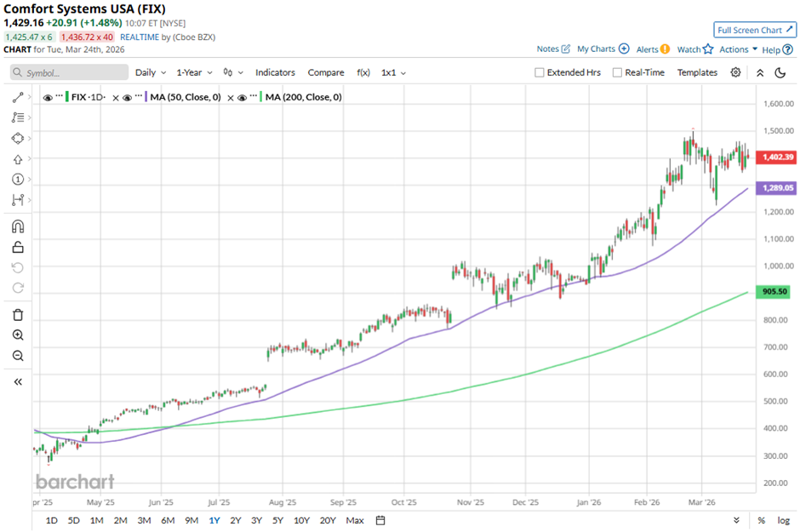Open FIX series options ellipsis
The height and width of the screenshot is (532, 800).
pos(60,95)
